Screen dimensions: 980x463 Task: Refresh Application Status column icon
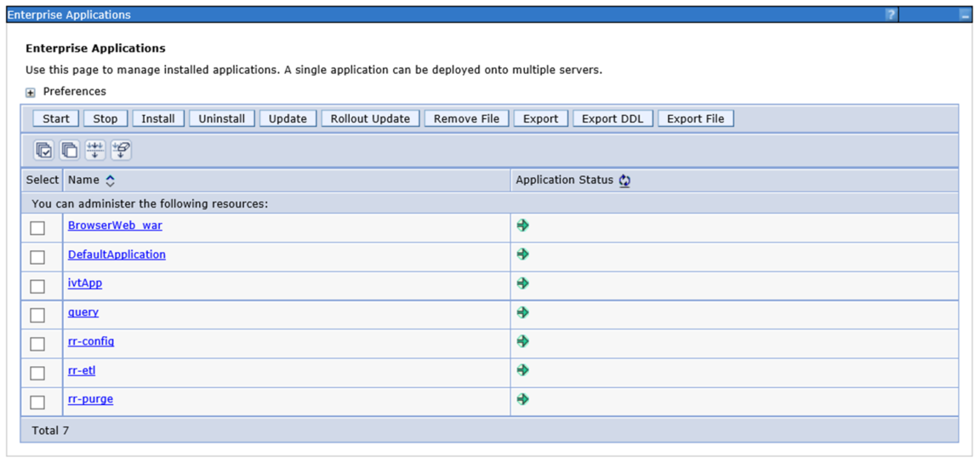click(624, 180)
